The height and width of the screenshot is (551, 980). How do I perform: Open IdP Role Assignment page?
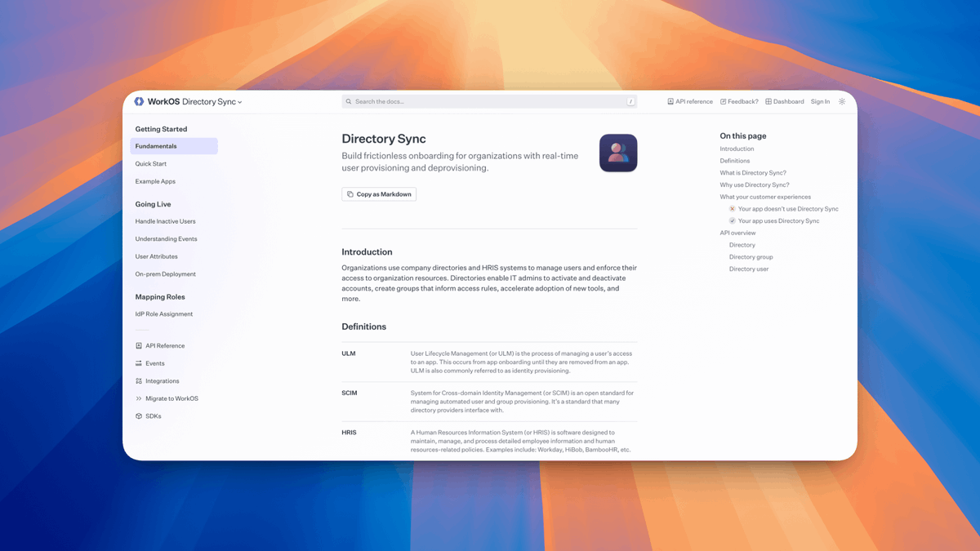click(164, 314)
